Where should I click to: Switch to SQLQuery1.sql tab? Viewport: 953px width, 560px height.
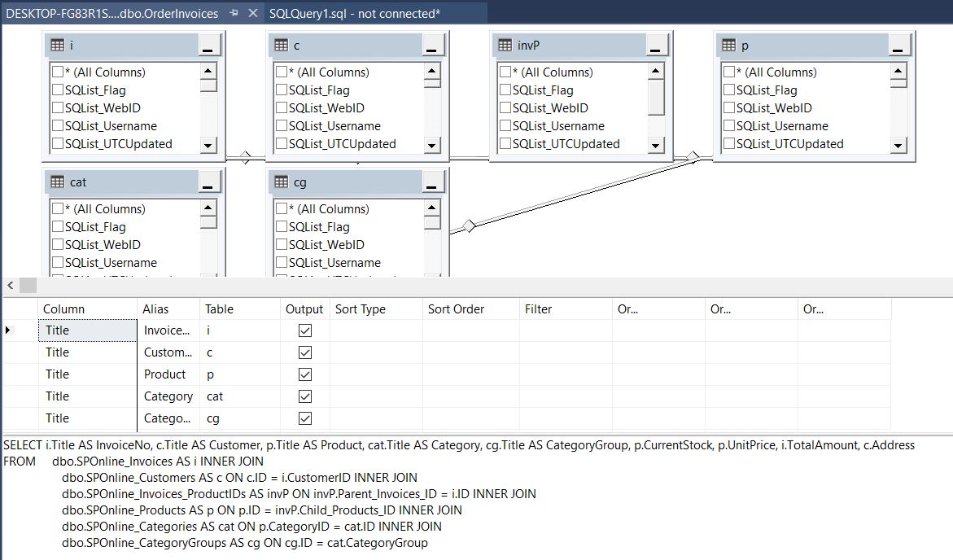(354, 14)
